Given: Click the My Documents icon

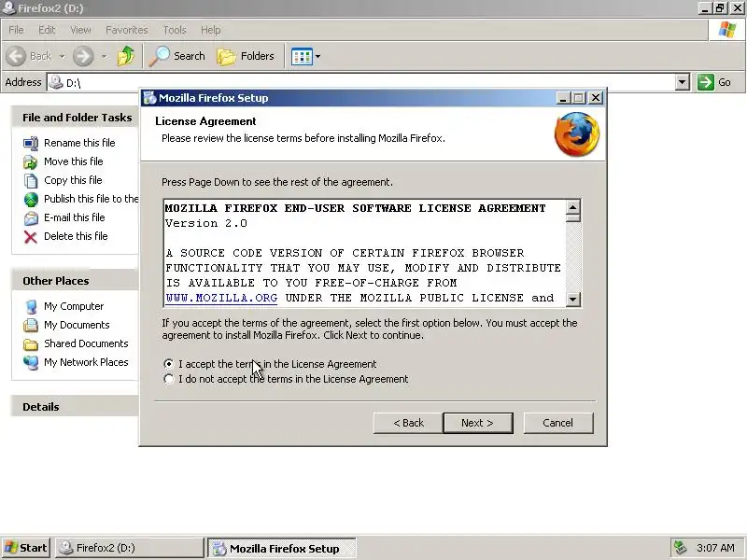Looking at the screenshot, I should (x=31, y=325).
